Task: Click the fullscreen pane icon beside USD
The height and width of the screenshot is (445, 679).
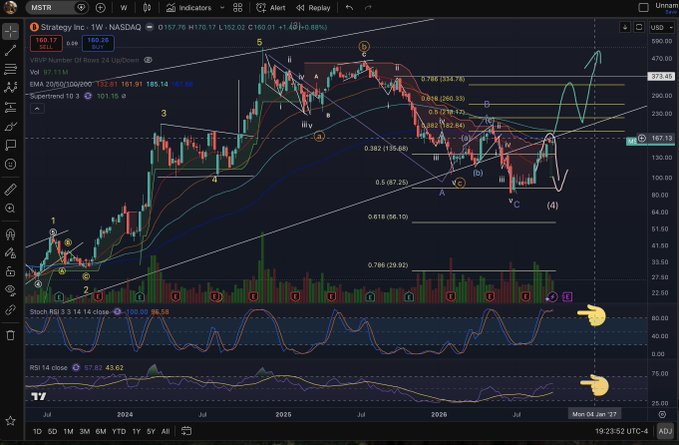Action: (639, 27)
